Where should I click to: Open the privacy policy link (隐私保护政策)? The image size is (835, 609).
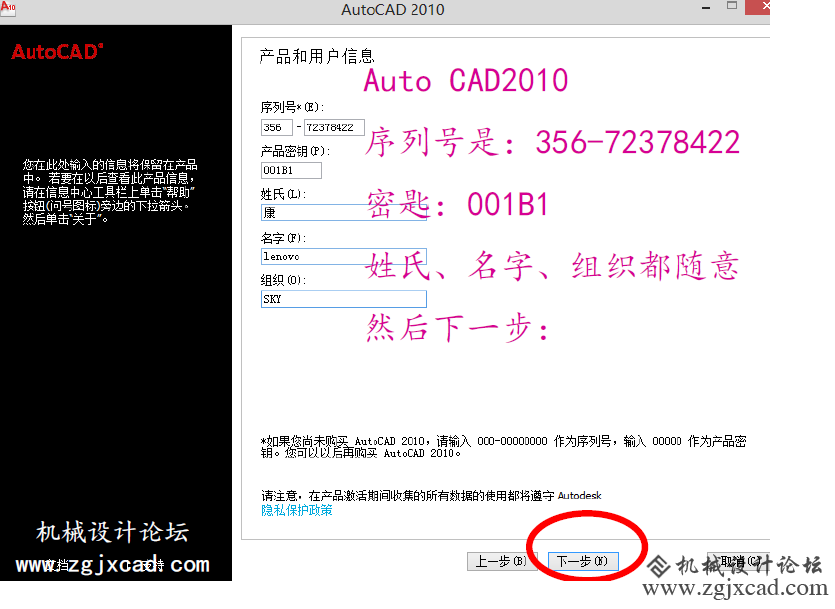tap(297, 510)
